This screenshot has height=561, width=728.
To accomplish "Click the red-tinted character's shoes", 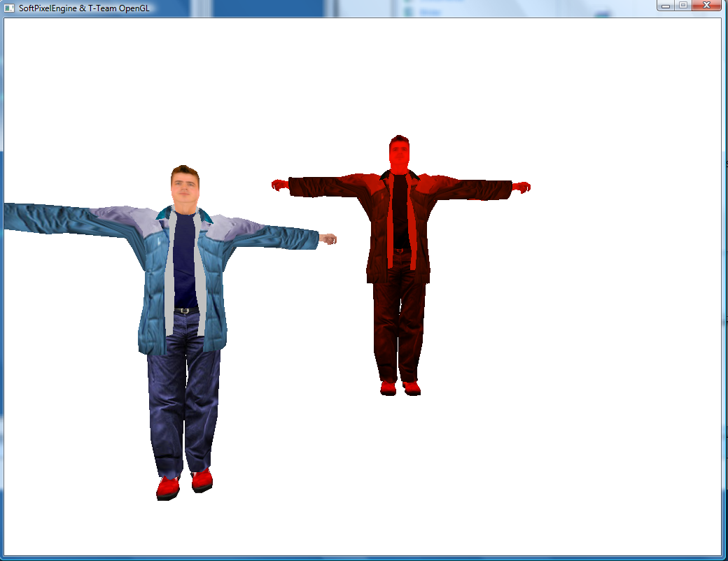I will [400, 388].
